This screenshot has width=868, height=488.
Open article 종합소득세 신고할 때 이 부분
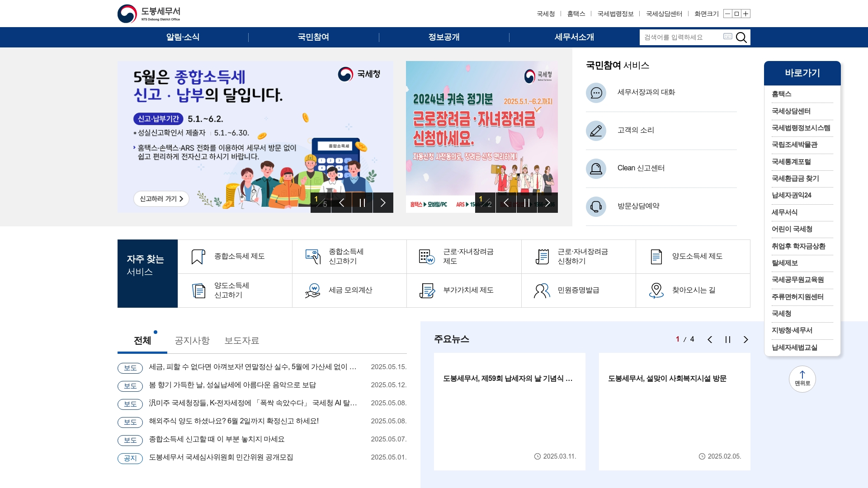point(217,439)
